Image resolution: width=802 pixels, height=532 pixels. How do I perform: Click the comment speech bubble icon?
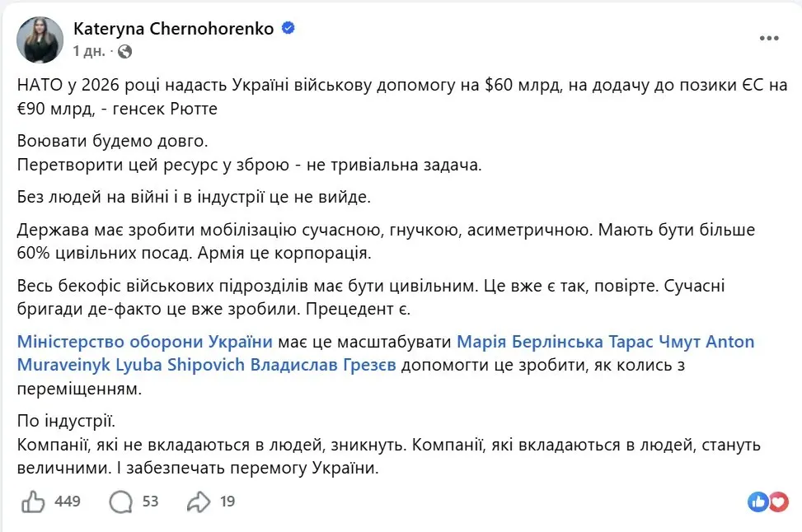121,501
